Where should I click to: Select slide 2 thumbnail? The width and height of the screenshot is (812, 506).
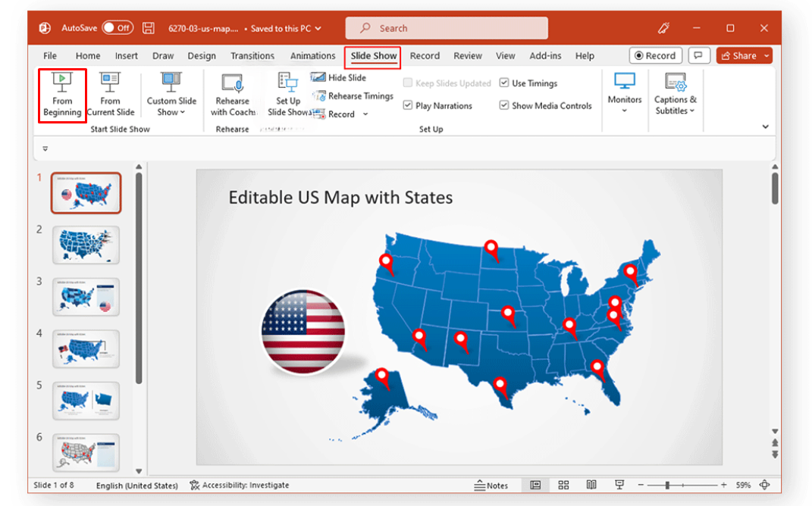[x=86, y=245]
